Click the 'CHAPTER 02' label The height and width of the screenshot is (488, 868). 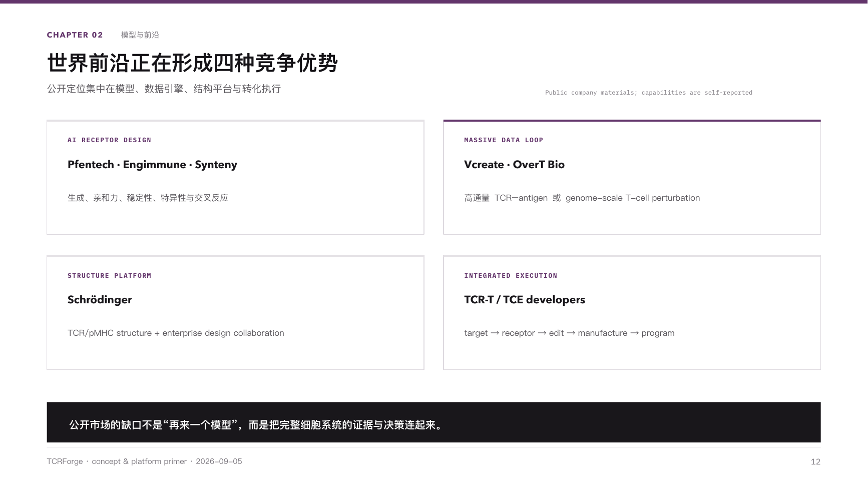tap(75, 35)
